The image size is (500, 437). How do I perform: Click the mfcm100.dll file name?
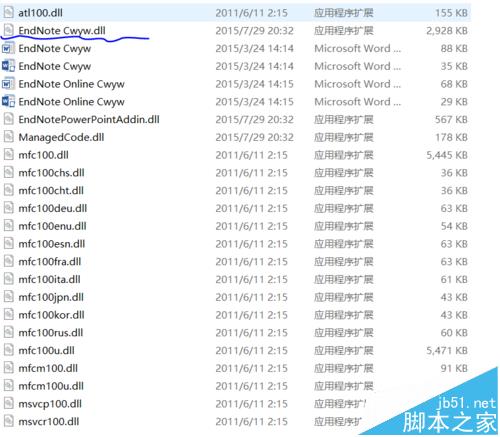[48, 368]
